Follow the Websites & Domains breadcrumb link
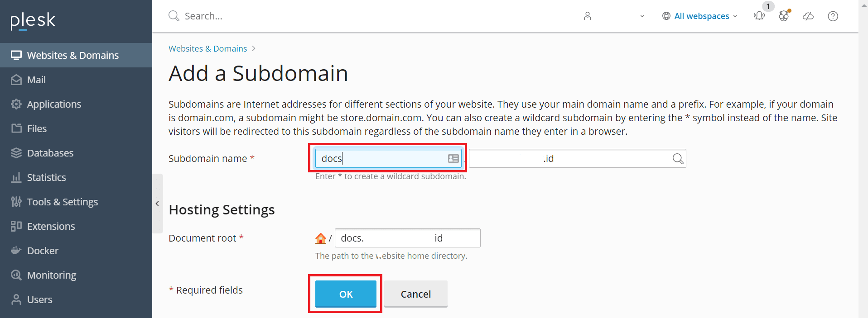Viewport: 868px width, 318px height. click(207, 48)
